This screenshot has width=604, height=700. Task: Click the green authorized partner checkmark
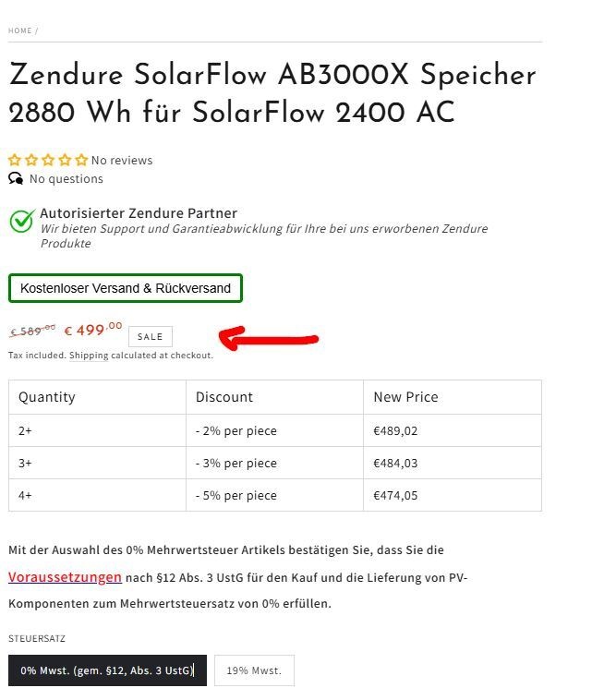click(21, 221)
